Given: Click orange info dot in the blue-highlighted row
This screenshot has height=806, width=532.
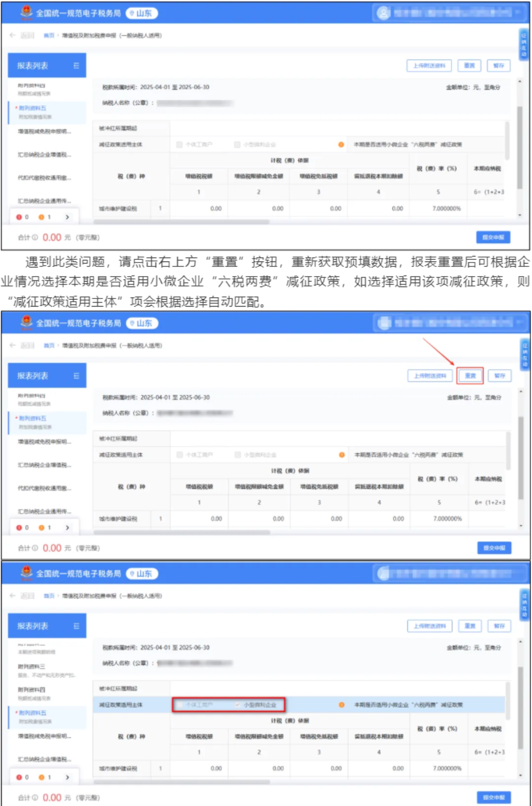Looking at the screenshot, I should [x=342, y=705].
